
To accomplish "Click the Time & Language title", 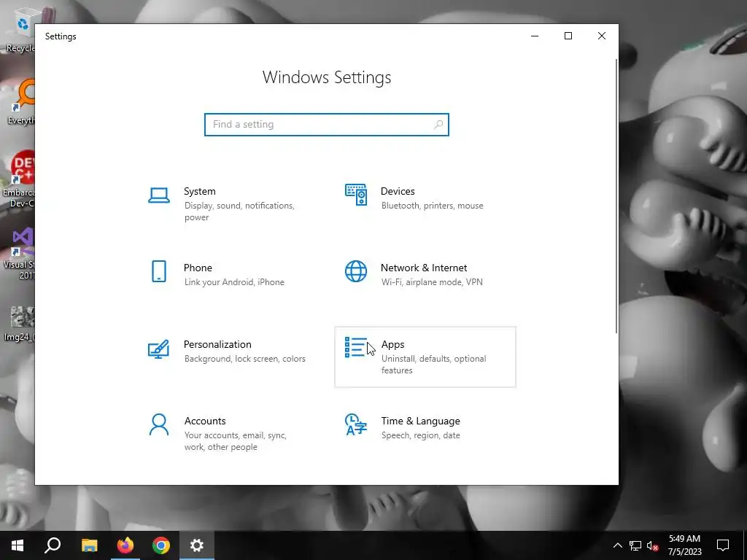I will point(421,421).
